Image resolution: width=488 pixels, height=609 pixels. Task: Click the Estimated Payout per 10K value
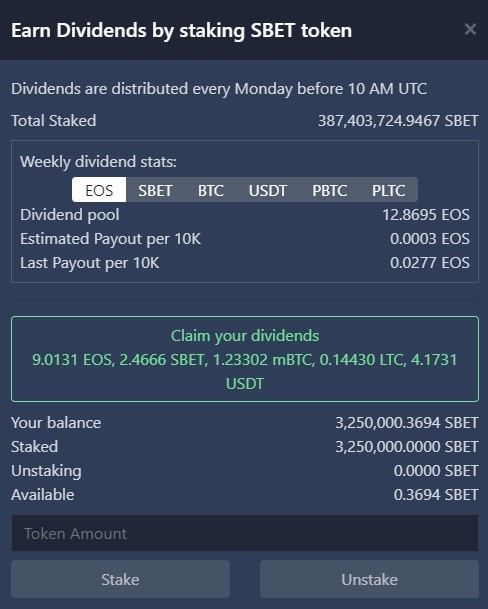pyautogui.click(x=430, y=239)
